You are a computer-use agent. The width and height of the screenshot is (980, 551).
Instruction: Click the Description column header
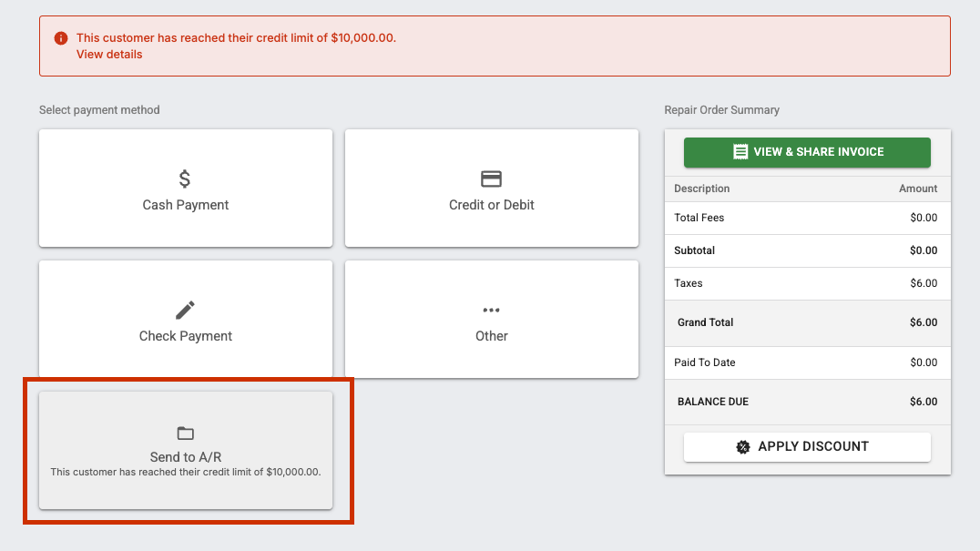(x=702, y=189)
